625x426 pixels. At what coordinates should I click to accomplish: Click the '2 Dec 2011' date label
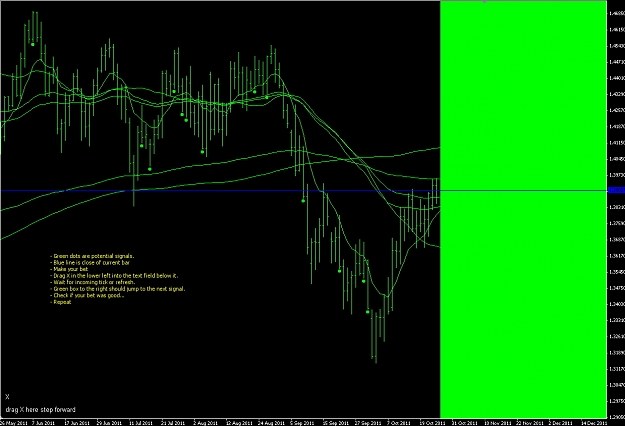click(561, 423)
